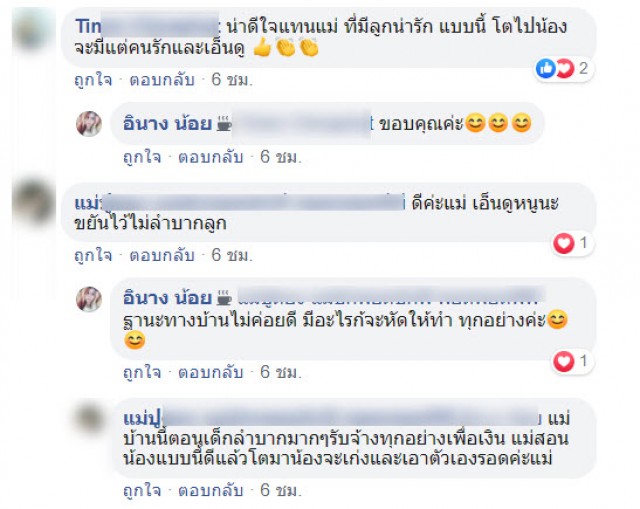Click the coffee cup badge in the first อินาง น้อย reply
The image size is (640, 509).
(x=224, y=123)
